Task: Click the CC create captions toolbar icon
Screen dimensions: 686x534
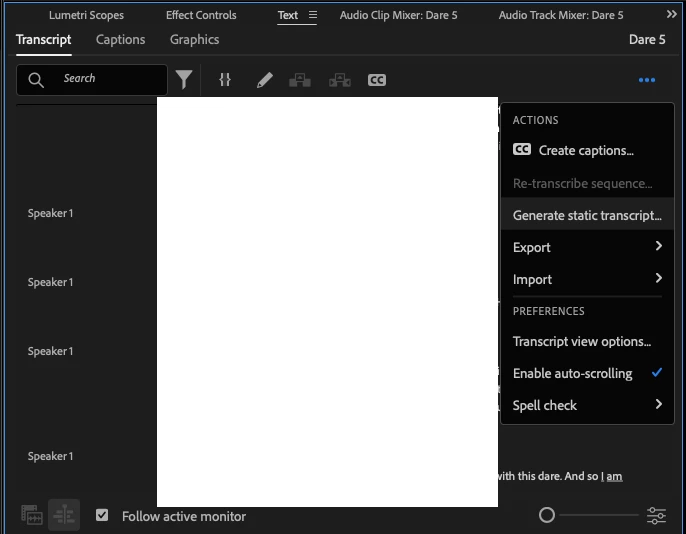Action: 377,80
